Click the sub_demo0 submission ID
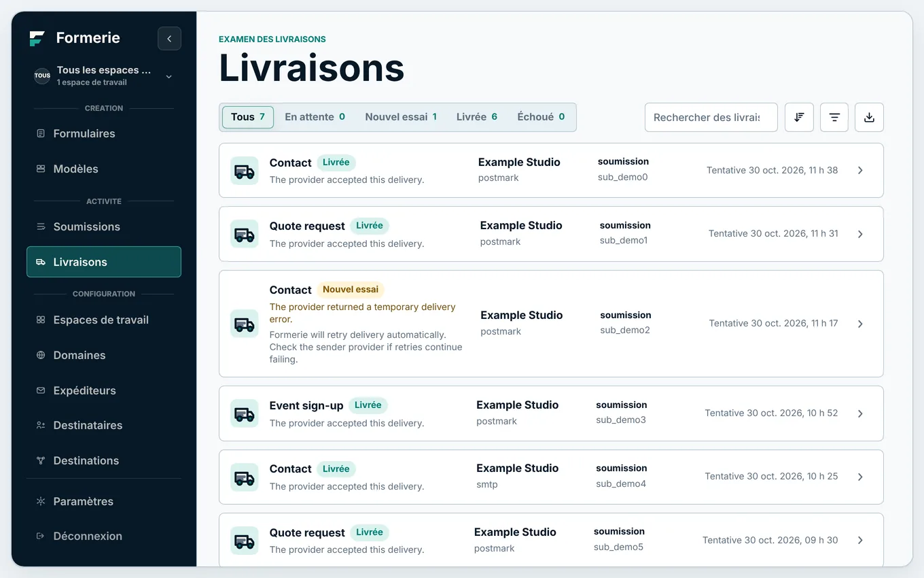 click(x=622, y=177)
